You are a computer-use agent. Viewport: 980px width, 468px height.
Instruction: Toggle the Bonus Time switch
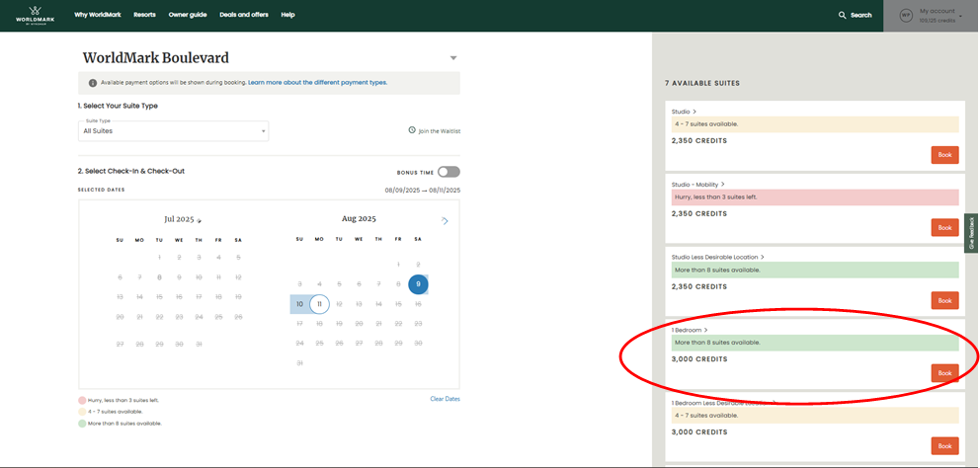click(x=449, y=172)
